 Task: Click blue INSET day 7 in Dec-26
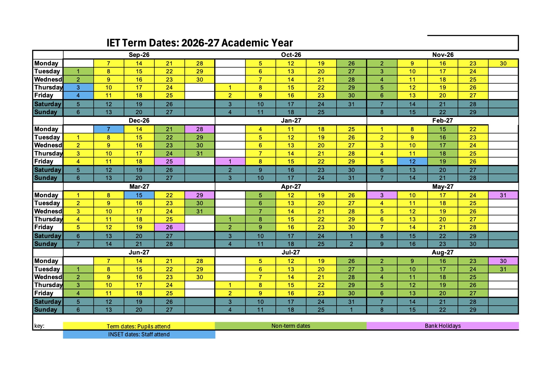(108, 129)
